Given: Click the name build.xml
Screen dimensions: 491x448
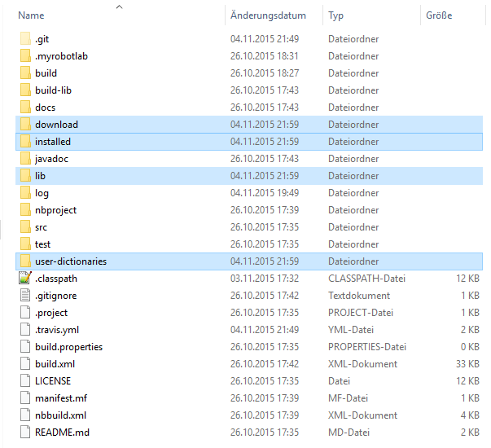Looking at the screenshot, I should 55,364.
